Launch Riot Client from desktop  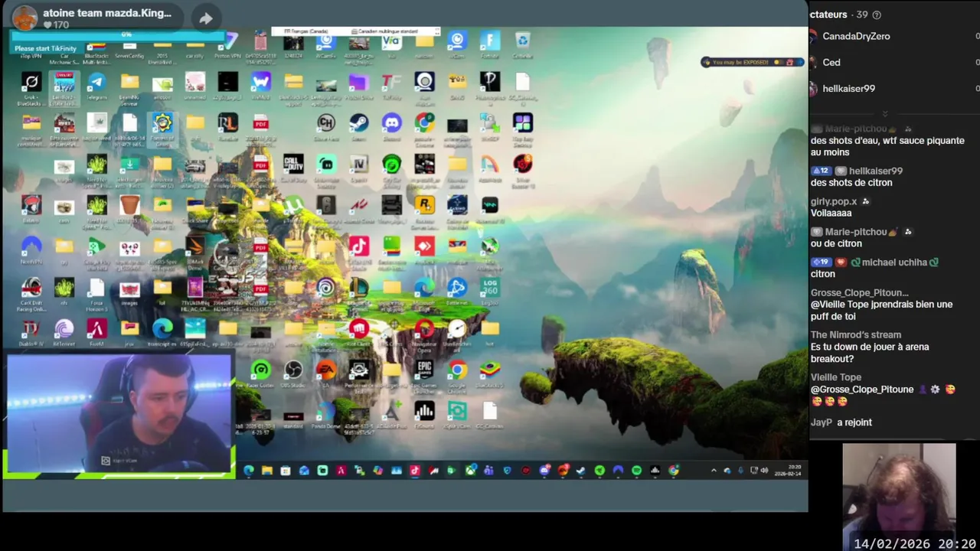(x=358, y=328)
